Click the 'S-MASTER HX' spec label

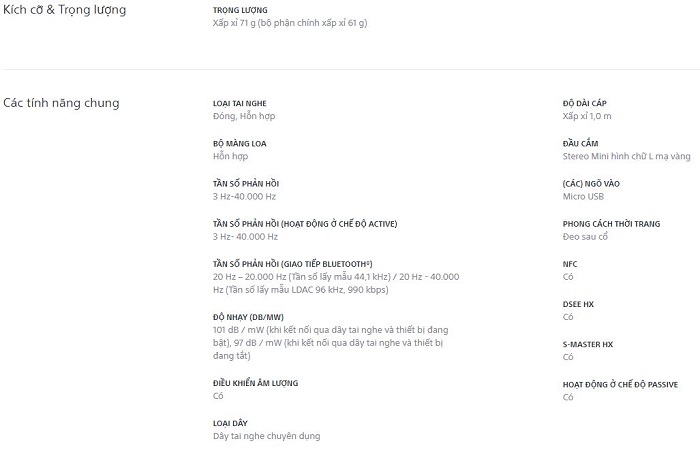click(x=588, y=344)
